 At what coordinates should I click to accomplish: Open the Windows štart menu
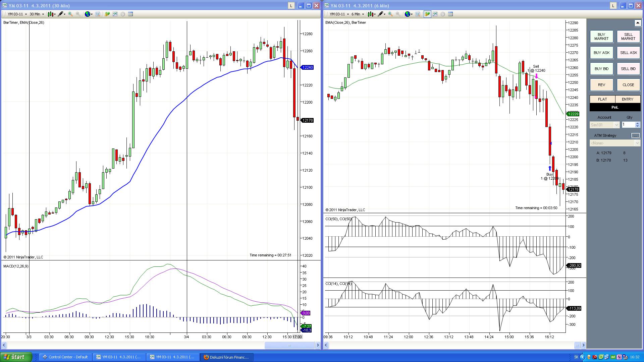[15, 357]
